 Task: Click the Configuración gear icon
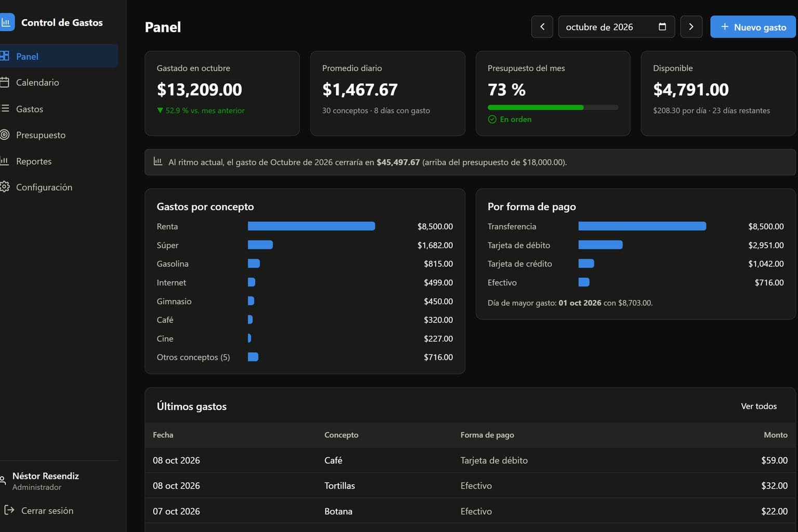(x=5, y=187)
